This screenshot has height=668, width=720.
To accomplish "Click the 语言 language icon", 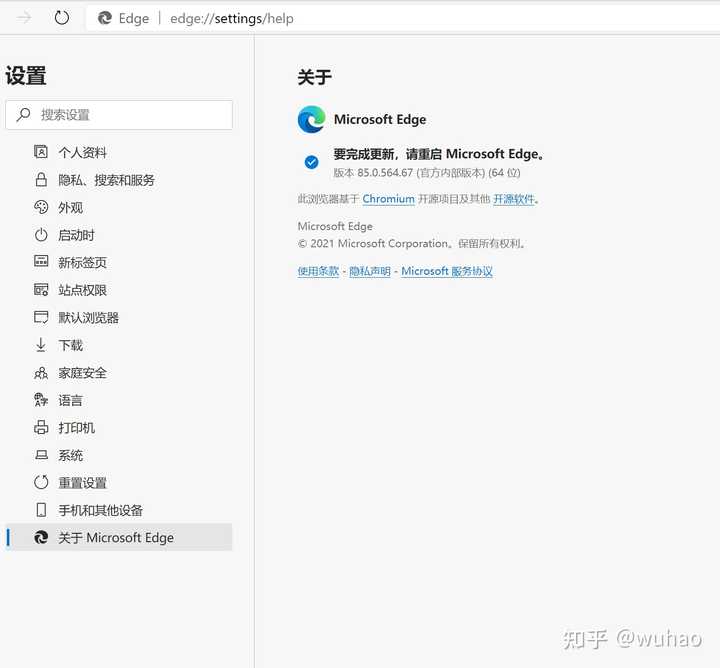I will coord(41,400).
